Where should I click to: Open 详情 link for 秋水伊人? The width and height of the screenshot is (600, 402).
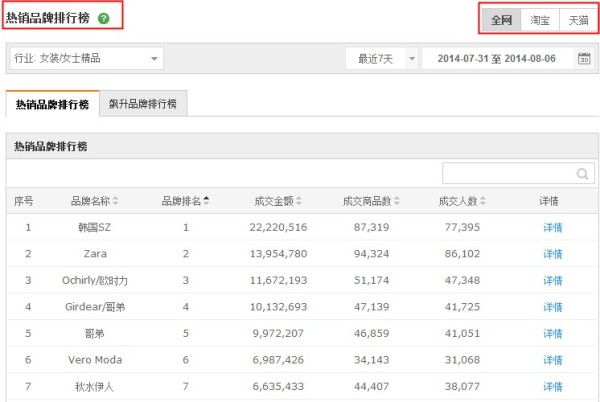click(x=553, y=387)
